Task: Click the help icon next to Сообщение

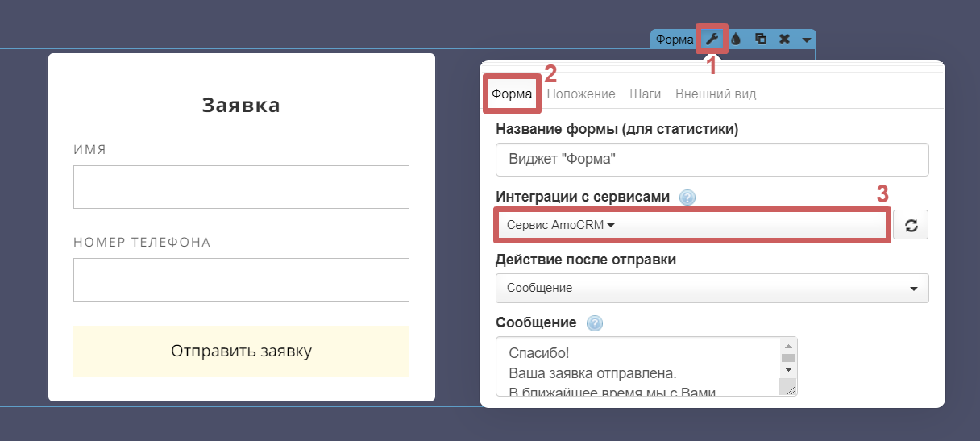Action: coord(595,323)
